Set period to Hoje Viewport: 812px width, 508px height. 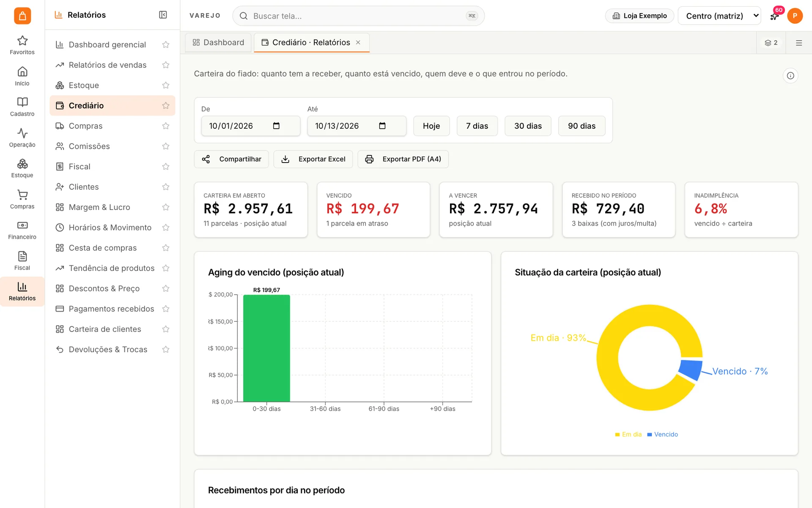click(x=431, y=126)
